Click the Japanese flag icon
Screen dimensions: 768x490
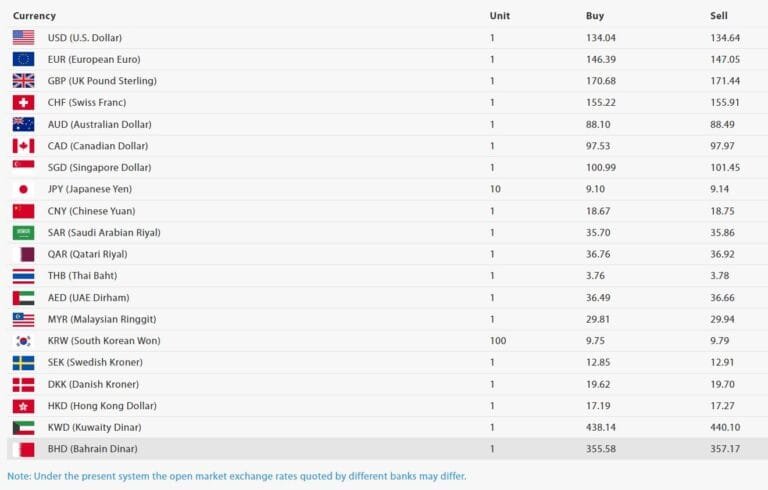coord(23,189)
